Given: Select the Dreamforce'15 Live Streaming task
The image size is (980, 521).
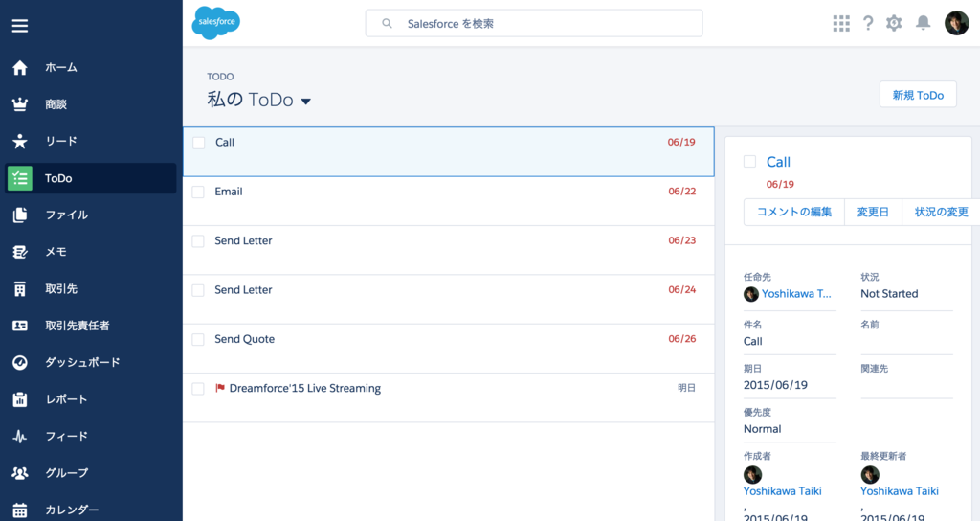Looking at the screenshot, I should [448, 397].
